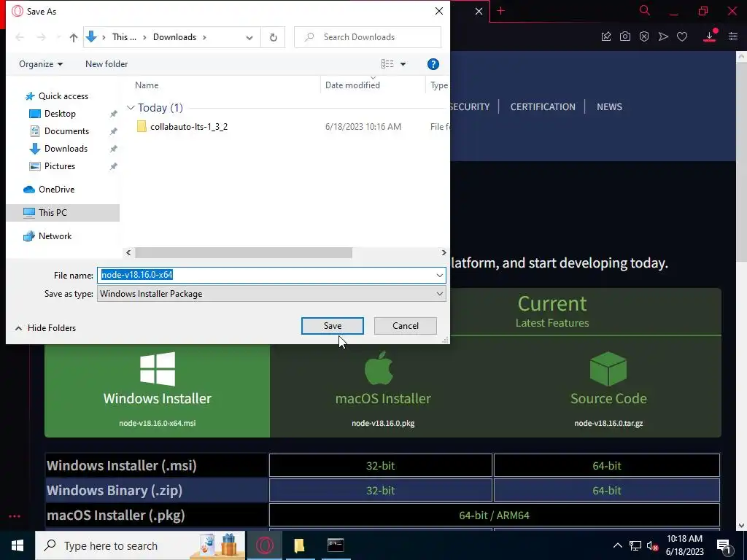This screenshot has height=560, width=747.
Task: Click 32-bit for Windows Installer (.msi)
Action: tap(380, 466)
